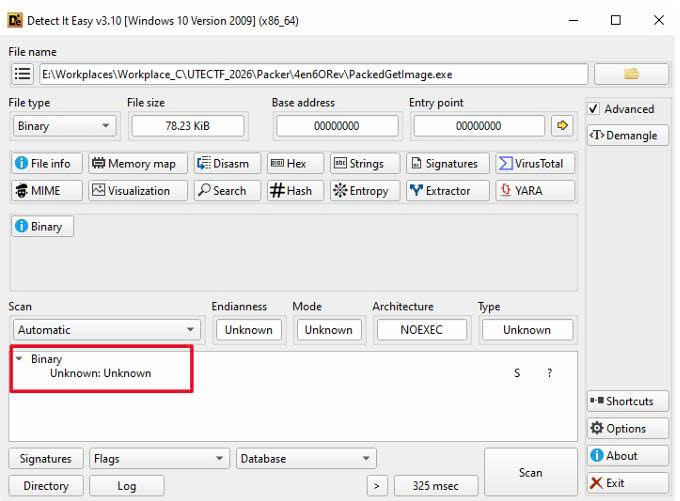This screenshot has height=501, width=680.
Task: Open the Demangle tool
Action: coord(627,135)
